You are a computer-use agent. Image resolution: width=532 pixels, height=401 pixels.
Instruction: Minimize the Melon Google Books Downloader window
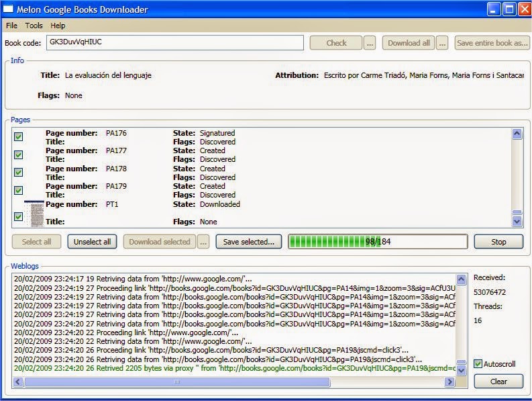(x=494, y=9)
